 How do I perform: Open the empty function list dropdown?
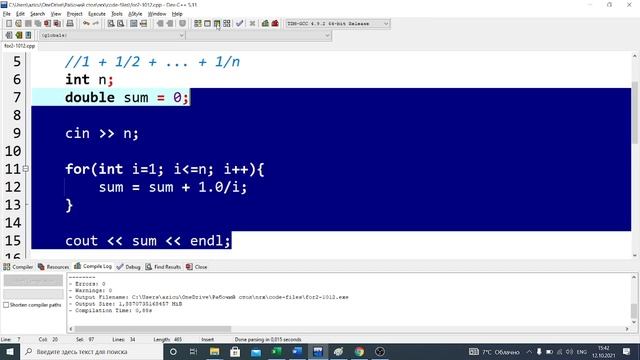point(259,36)
